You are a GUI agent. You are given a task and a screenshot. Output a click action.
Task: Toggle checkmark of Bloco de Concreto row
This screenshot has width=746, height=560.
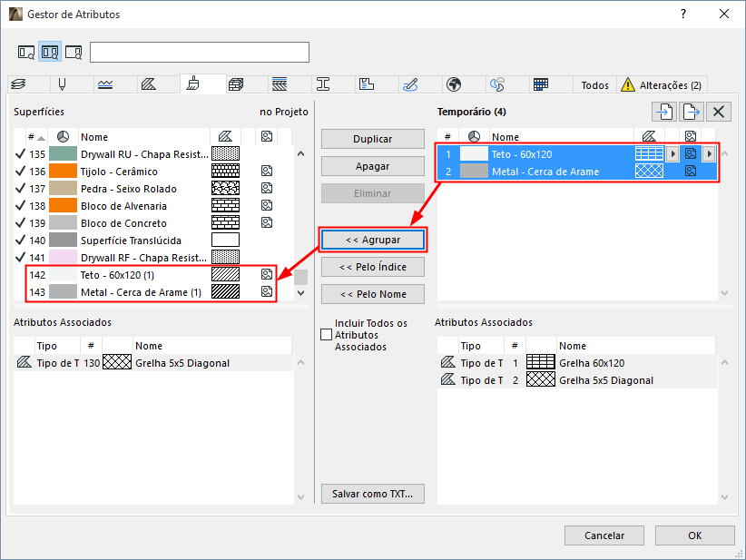[21, 222]
